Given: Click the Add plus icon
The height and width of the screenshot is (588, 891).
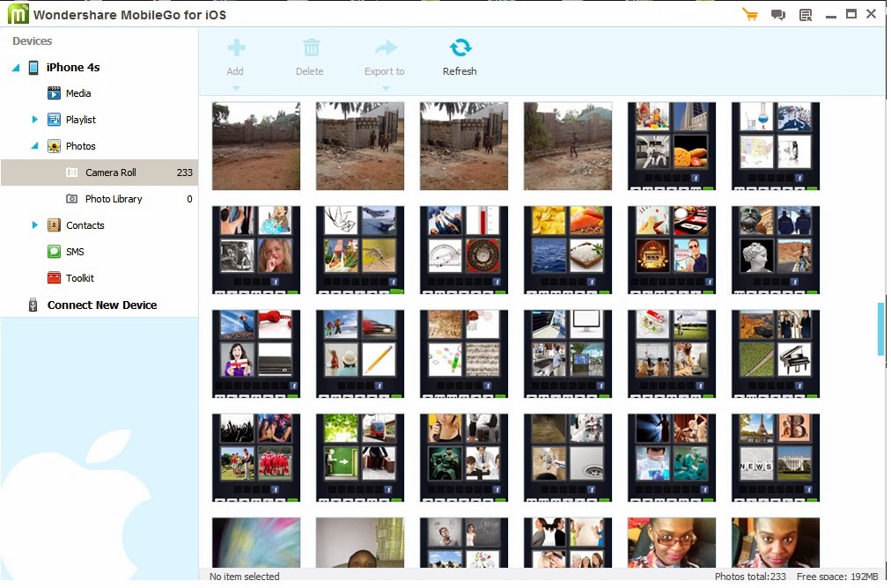Looking at the screenshot, I should tap(236, 48).
